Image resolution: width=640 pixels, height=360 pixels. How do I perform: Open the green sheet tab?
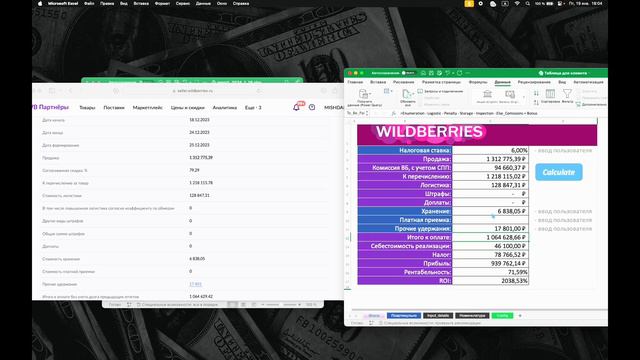click(x=502, y=316)
